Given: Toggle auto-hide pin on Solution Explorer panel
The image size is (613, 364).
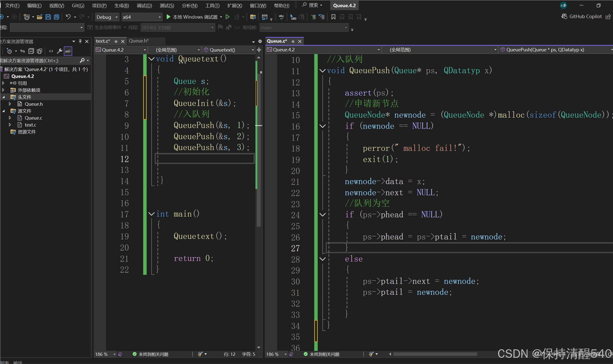Looking at the screenshot, I should pos(80,41).
